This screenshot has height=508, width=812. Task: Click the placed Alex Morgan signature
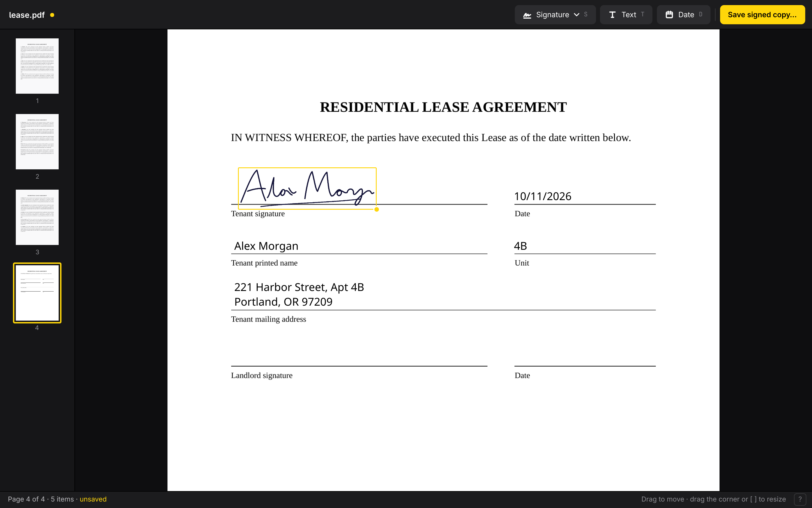[307, 188]
